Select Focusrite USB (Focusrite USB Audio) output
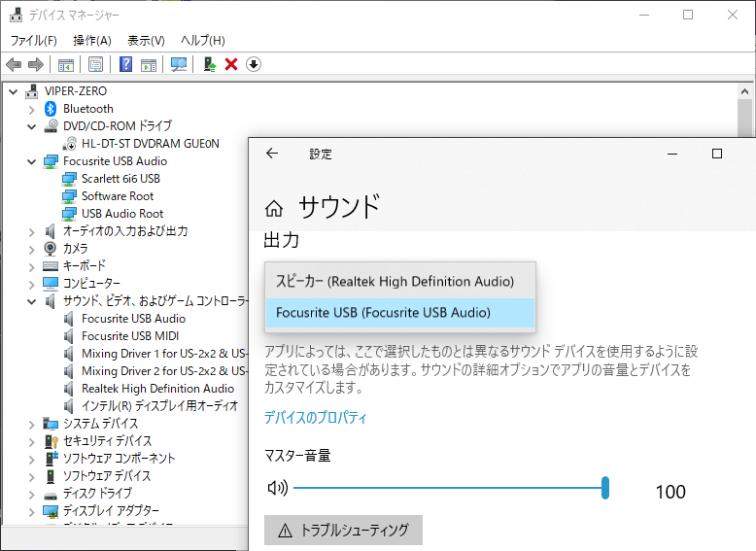Image resolution: width=756 pixels, height=551 pixels. pyautogui.click(x=399, y=312)
